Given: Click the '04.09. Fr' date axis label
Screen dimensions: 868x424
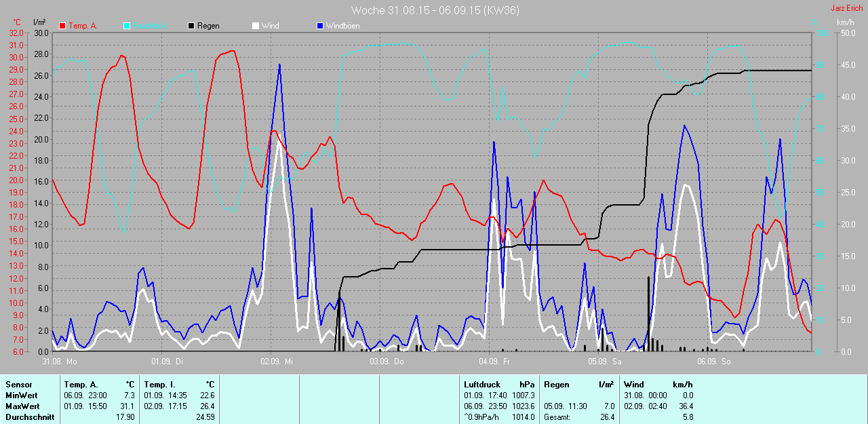Looking at the screenshot, I should [x=494, y=362].
